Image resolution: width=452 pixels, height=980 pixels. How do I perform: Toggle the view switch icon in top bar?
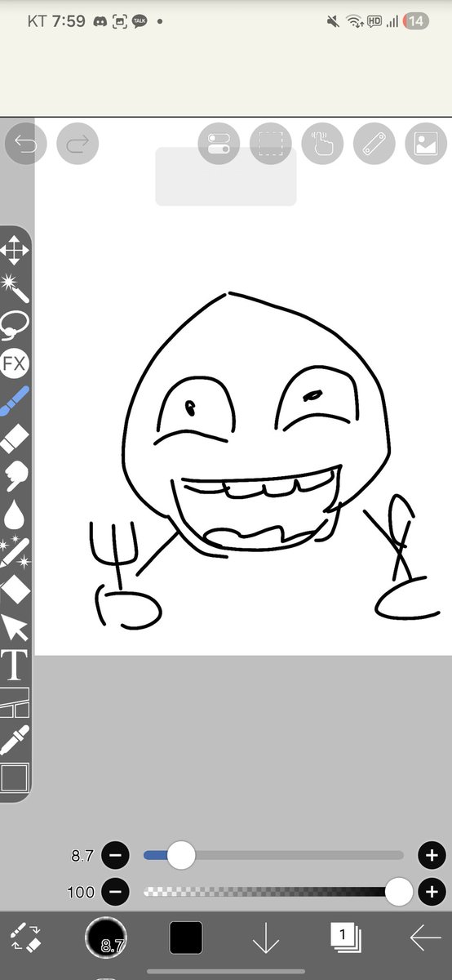coord(219,144)
